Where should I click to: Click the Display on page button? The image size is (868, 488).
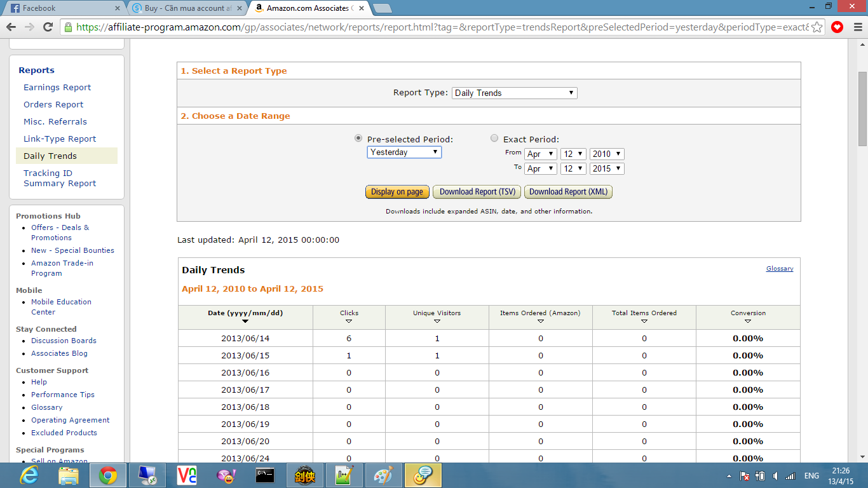(397, 192)
